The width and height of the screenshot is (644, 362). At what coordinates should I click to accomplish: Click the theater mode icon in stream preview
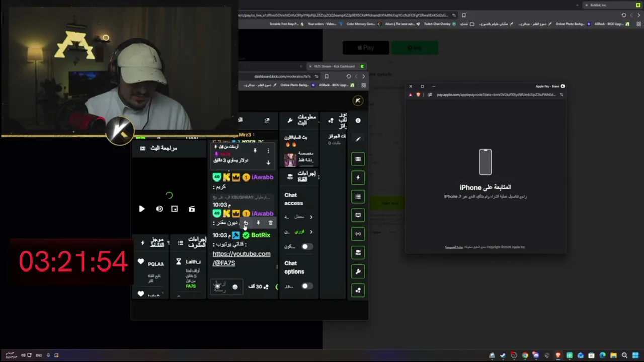[x=174, y=209]
